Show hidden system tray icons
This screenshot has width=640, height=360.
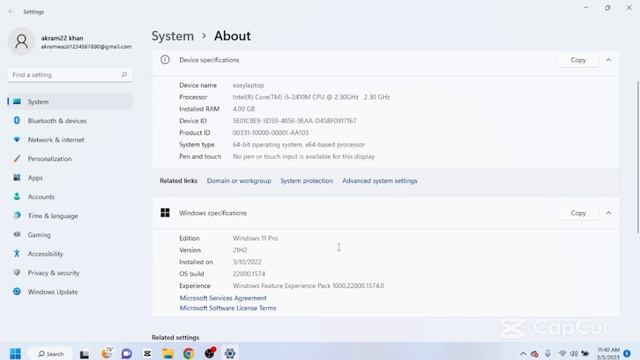tap(523, 354)
